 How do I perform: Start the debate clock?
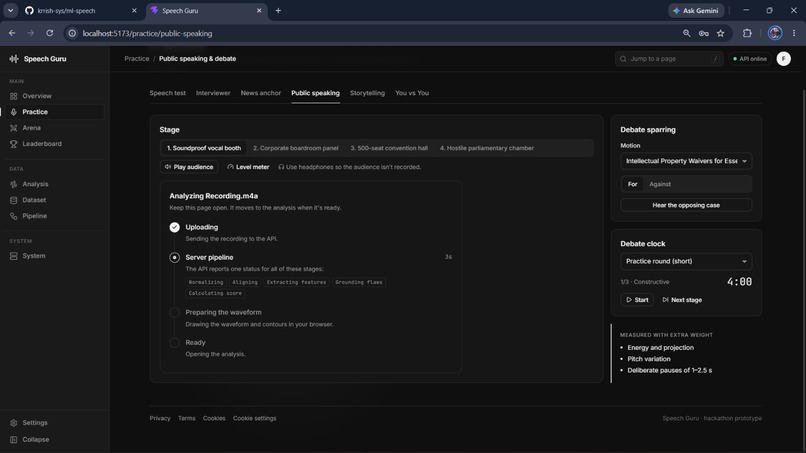637,300
